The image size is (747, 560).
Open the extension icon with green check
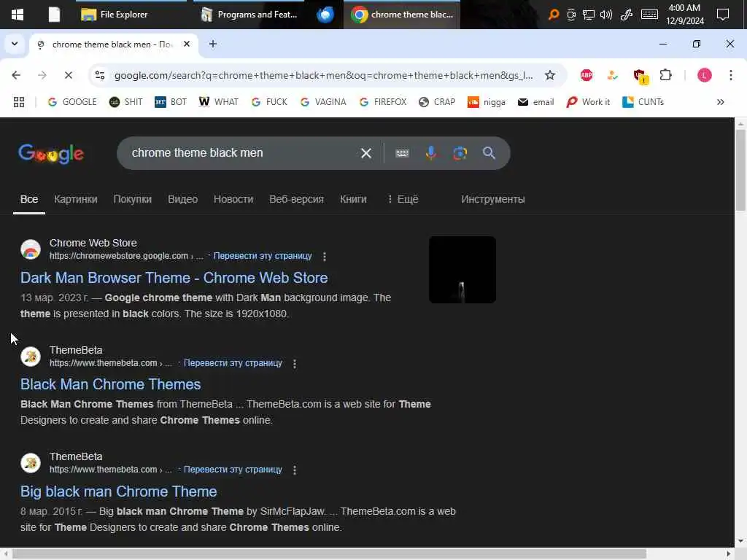click(613, 75)
